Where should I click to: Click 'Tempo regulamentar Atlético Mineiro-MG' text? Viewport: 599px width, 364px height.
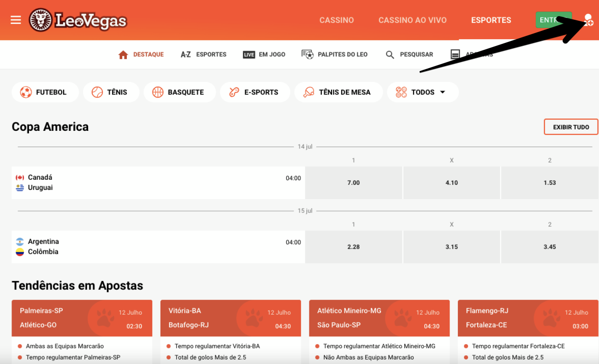click(x=379, y=346)
